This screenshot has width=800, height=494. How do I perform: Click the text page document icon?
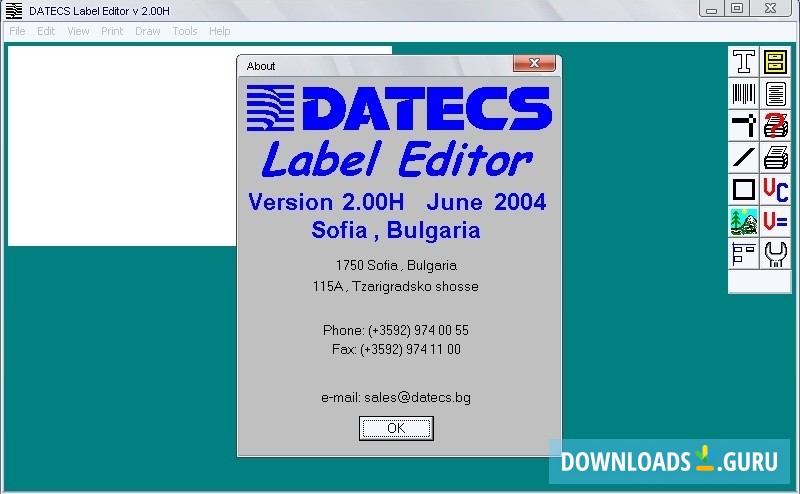[776, 94]
